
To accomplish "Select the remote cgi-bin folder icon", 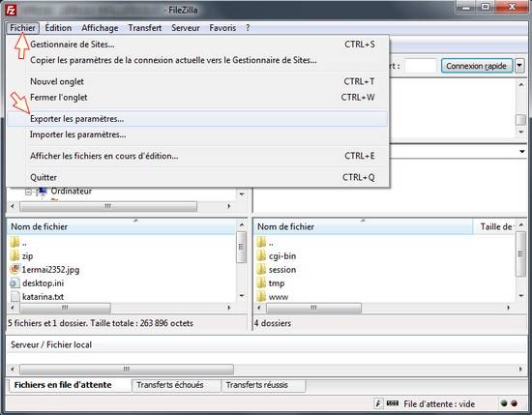I will click(x=261, y=255).
